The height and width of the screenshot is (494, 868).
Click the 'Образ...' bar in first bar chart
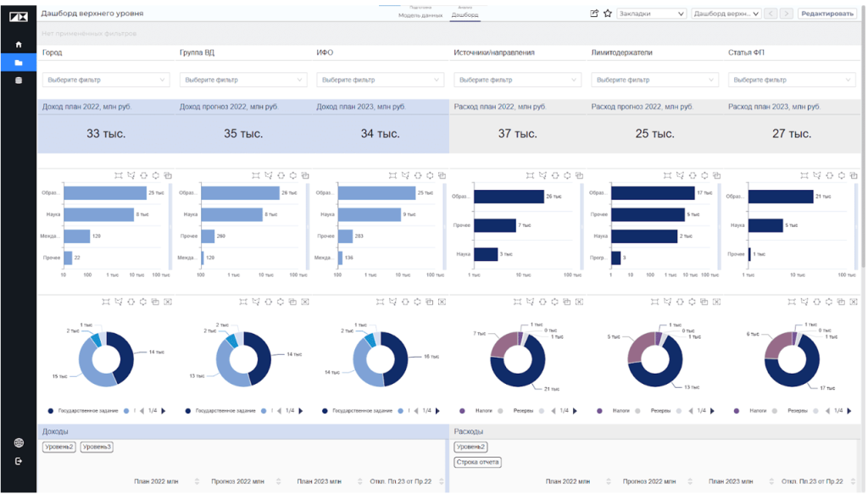click(104, 193)
